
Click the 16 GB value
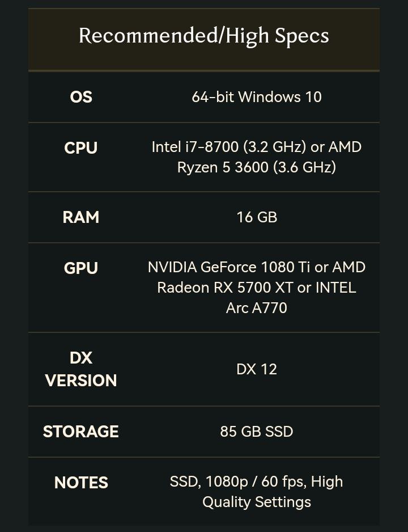[x=257, y=217]
